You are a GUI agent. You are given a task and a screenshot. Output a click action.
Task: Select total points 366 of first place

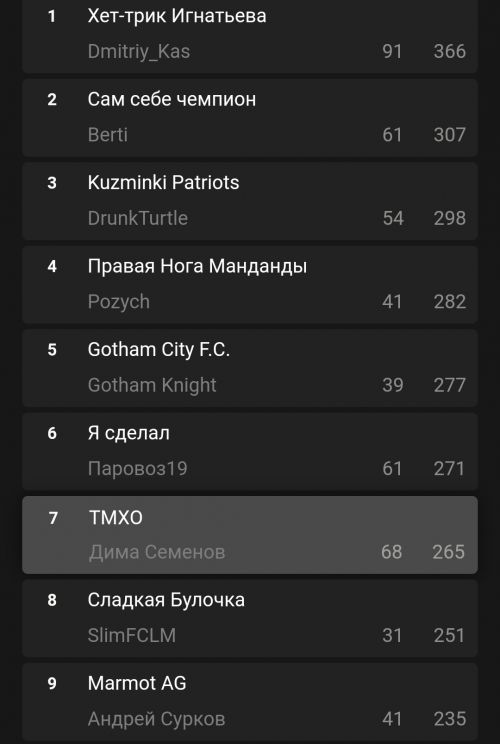point(450,52)
